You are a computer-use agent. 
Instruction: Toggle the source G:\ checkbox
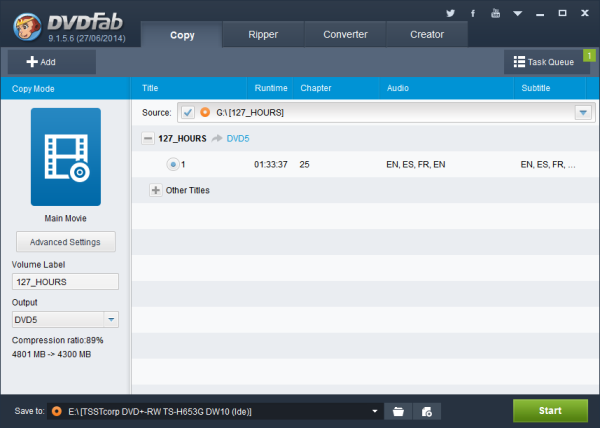[x=188, y=112]
